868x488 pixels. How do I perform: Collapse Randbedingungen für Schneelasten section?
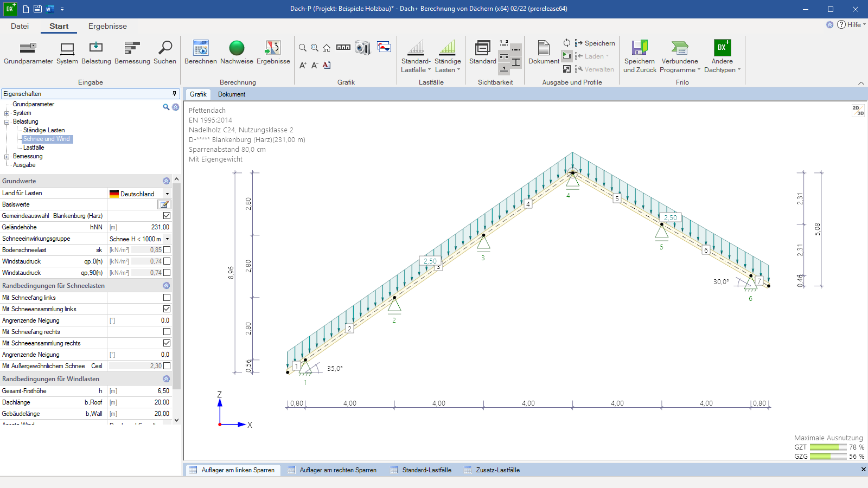click(166, 286)
